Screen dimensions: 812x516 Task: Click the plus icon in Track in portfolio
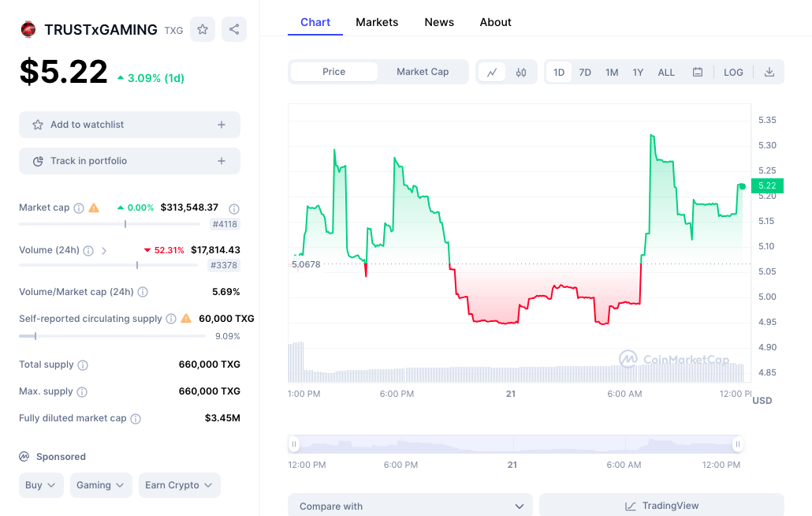[221, 161]
